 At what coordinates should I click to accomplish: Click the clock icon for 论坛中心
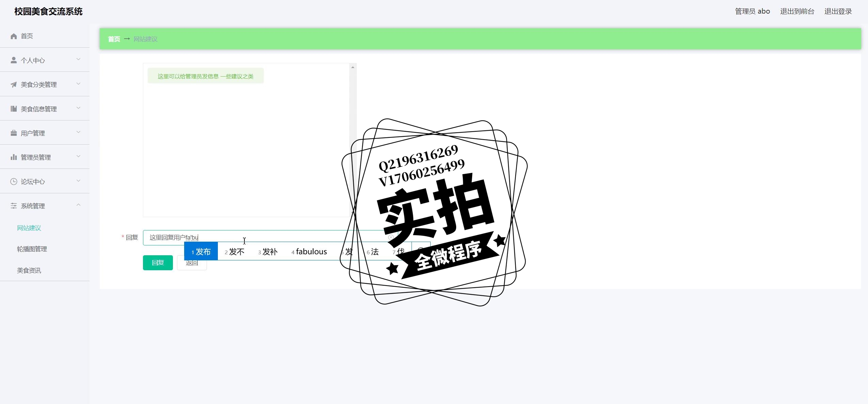pos(14,181)
